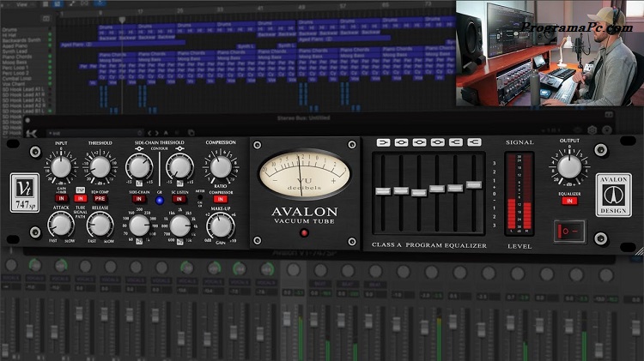Click the Moog Bass track name
The width and height of the screenshot is (644, 361).
click(x=13, y=62)
